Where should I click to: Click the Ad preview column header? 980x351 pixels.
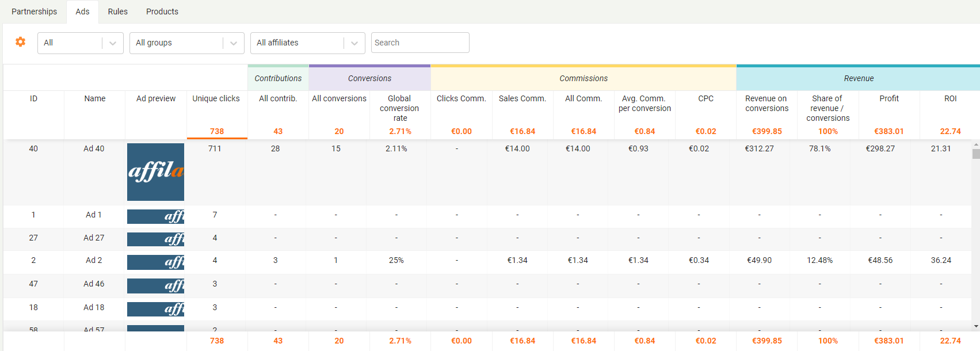(x=156, y=98)
